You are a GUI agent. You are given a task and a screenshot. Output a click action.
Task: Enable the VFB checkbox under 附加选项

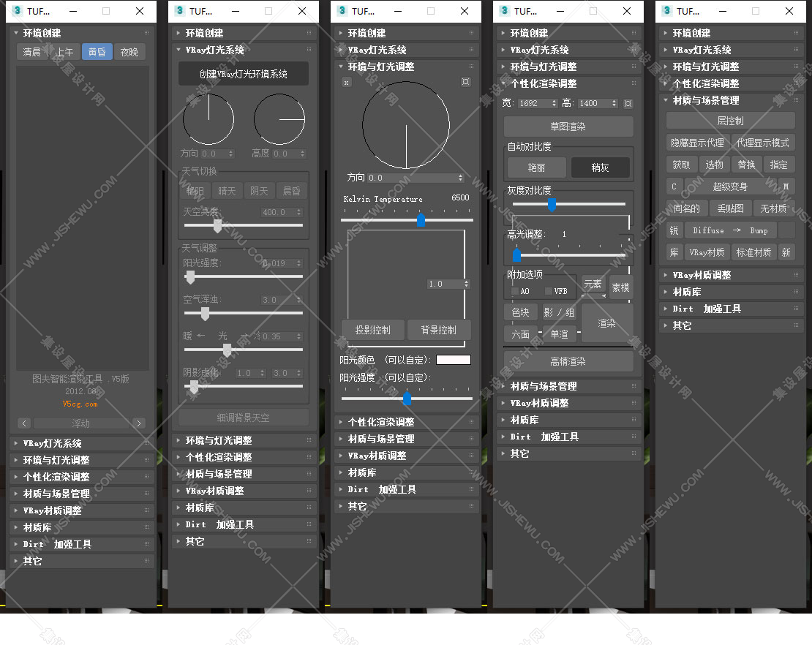coord(549,292)
